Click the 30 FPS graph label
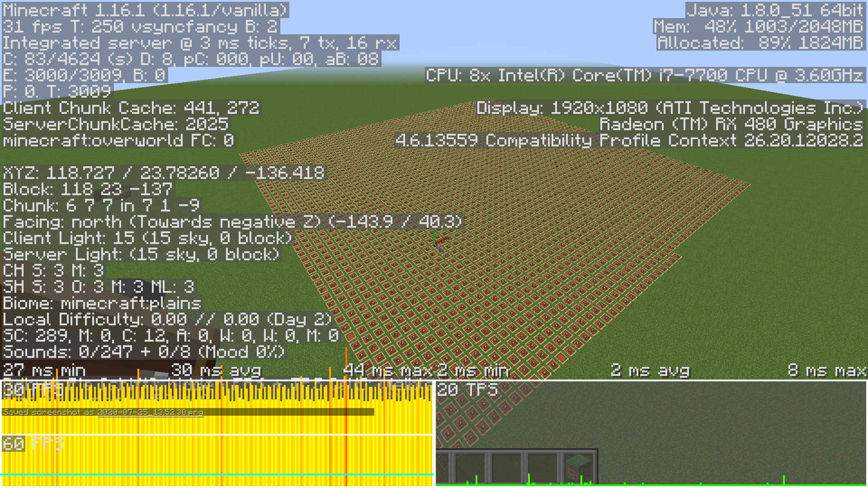This screenshot has height=488, width=868. [x=33, y=389]
